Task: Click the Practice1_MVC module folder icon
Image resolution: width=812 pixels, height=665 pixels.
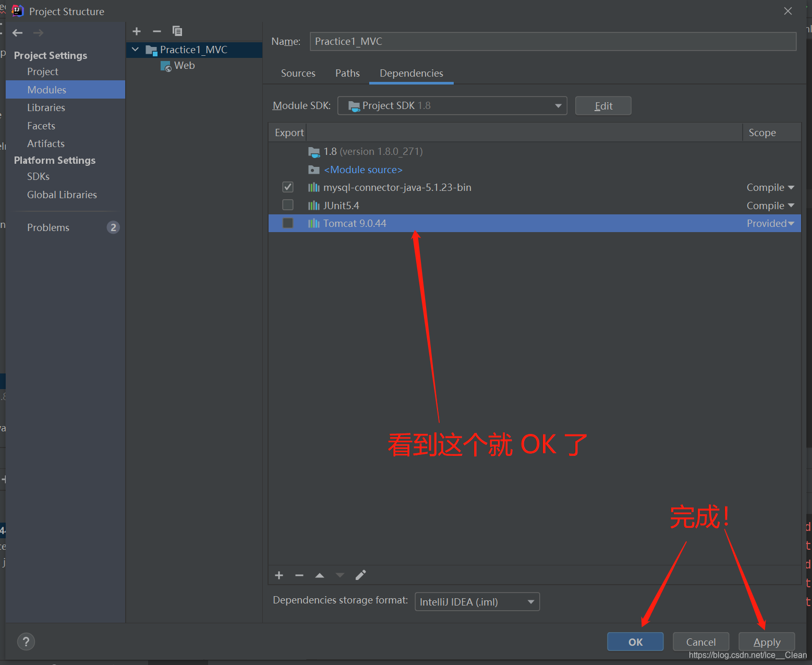Action: click(151, 50)
